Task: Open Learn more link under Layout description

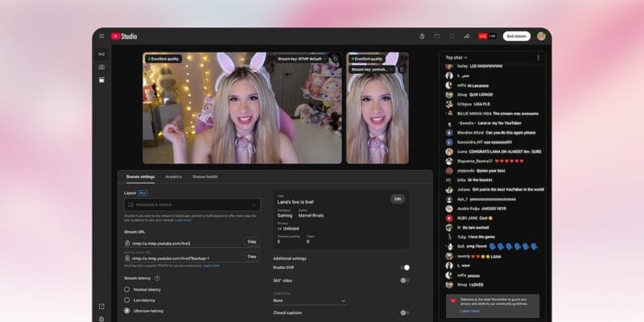Action: [x=184, y=221]
